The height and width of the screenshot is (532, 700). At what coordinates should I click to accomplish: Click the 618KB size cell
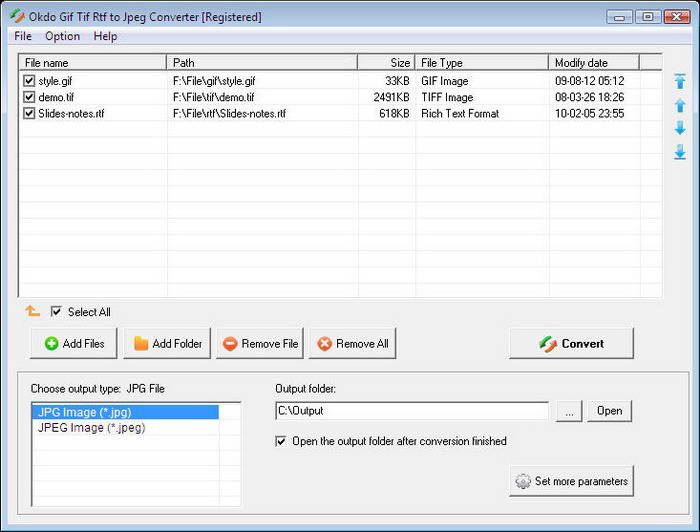tap(394, 113)
